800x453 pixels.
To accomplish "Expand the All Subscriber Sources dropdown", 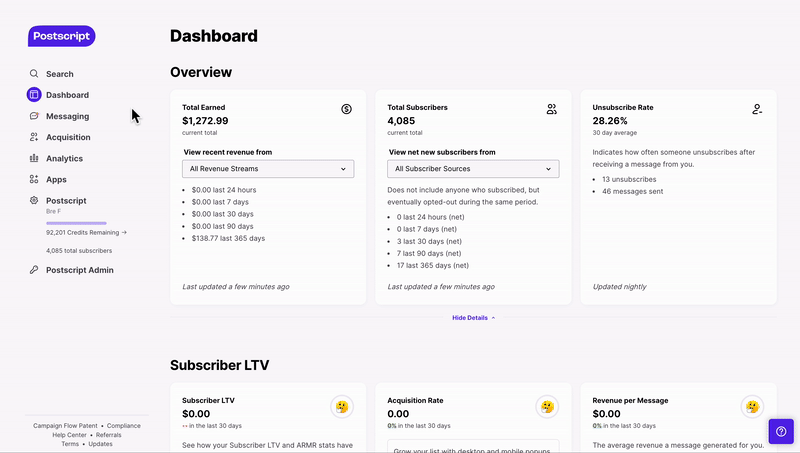I will [x=474, y=169].
